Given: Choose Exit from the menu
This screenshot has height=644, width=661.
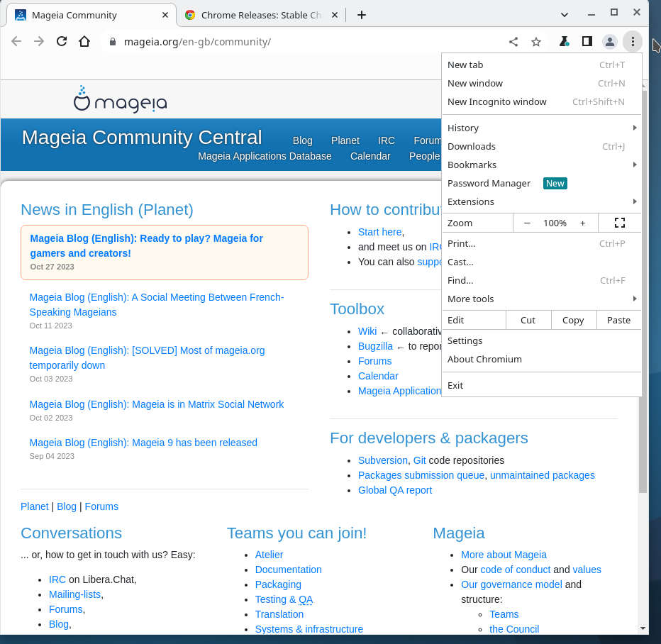Looking at the screenshot, I should (541, 386).
